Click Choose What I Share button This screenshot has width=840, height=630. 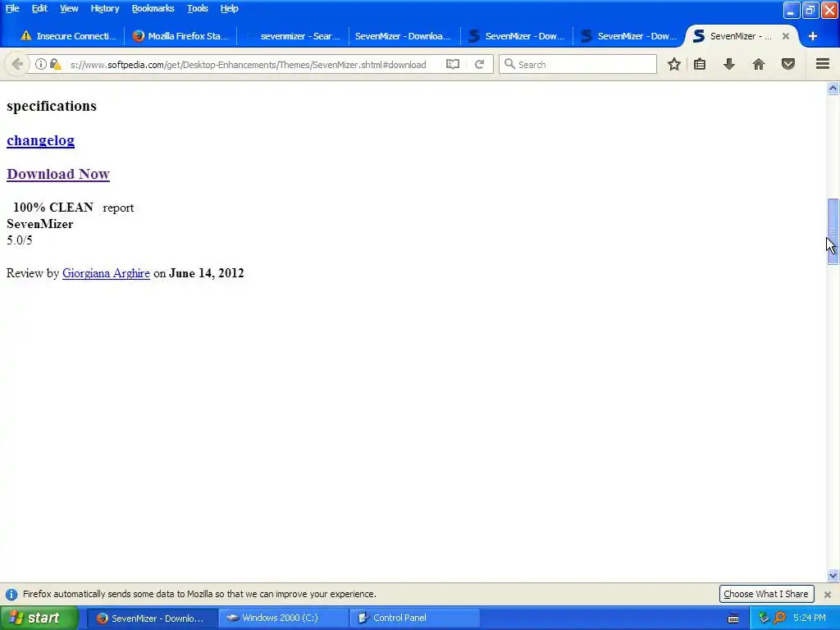point(766,594)
